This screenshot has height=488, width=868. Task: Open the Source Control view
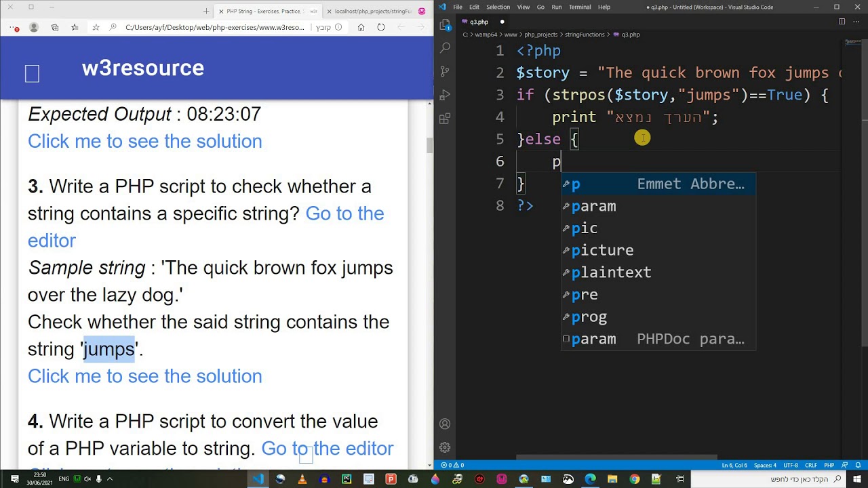click(x=445, y=71)
